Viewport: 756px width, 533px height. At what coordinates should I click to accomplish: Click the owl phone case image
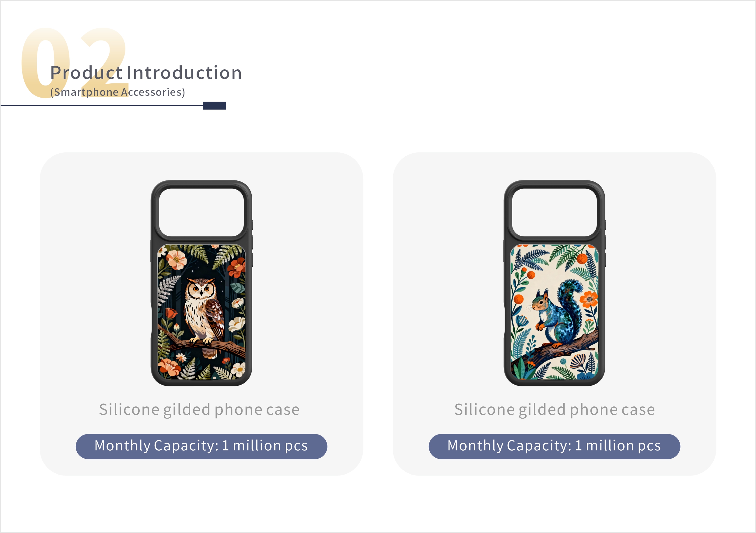coord(201,283)
